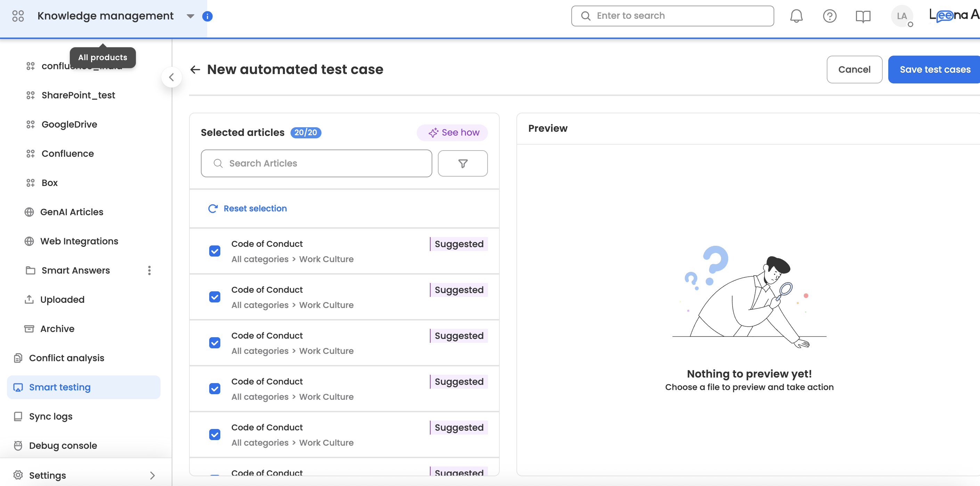Click the notifications bell icon
Screen dimensions: 980x486
click(x=796, y=16)
